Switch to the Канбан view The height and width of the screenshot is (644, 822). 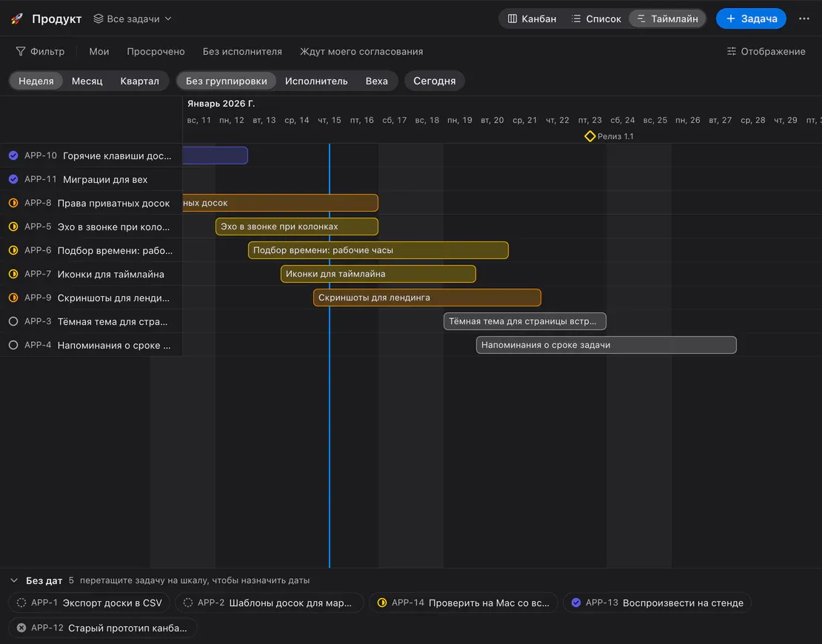pos(532,19)
